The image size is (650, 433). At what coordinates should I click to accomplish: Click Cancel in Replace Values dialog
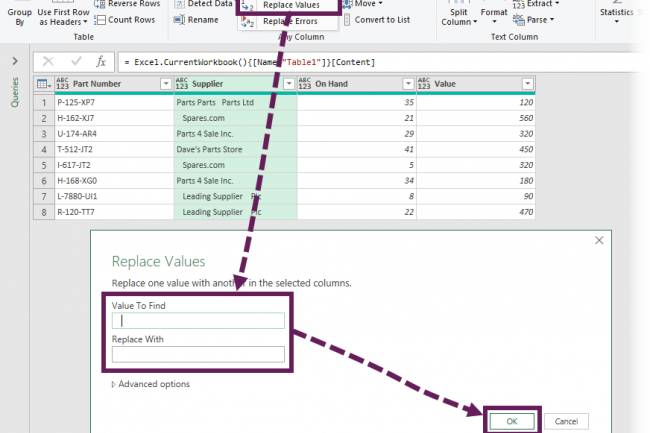point(566,421)
